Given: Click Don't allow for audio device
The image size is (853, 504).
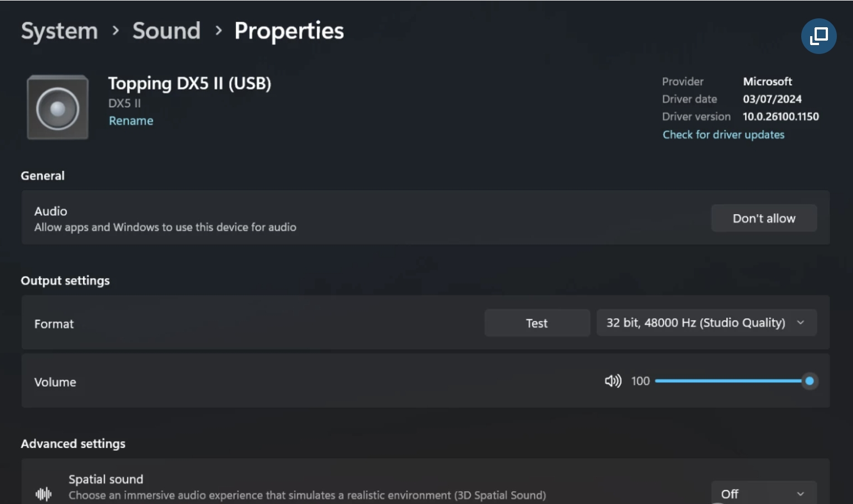Looking at the screenshot, I should click(x=764, y=219).
